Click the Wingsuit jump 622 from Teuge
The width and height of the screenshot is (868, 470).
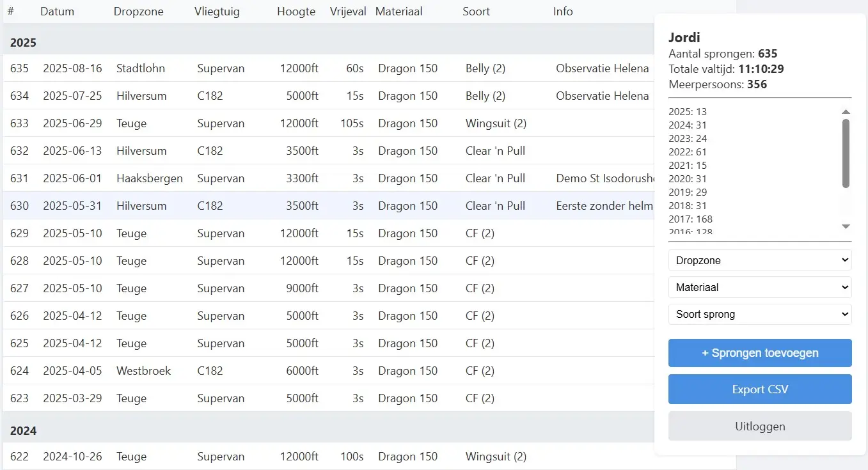coord(256,456)
